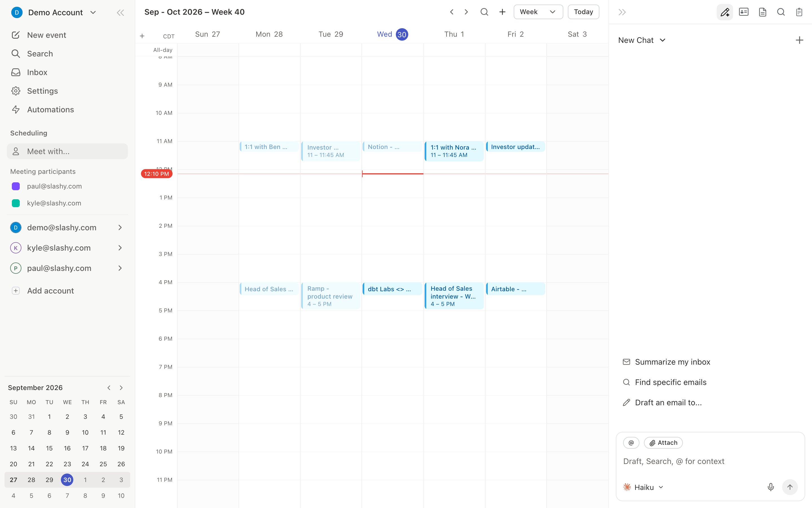Open the contact card icon in right panel
The image size is (812, 508).
(743, 12)
